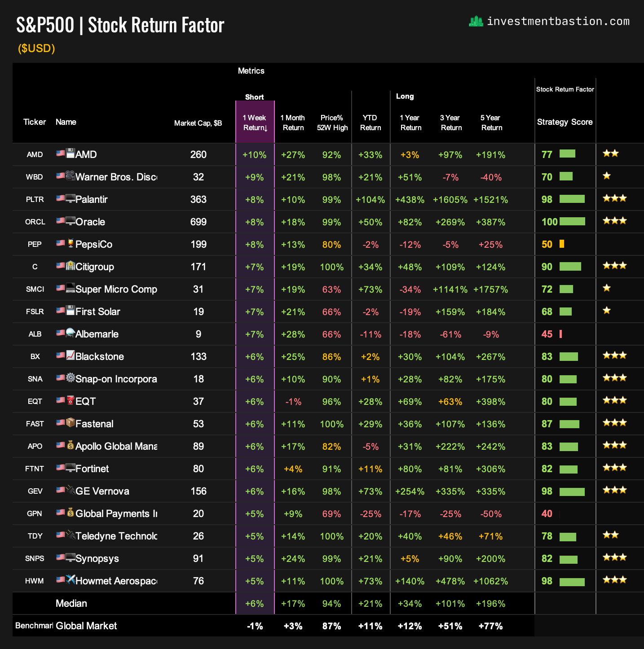This screenshot has width=644, height=649.
Task: Click the Strategy Score header
Action: [x=565, y=122]
